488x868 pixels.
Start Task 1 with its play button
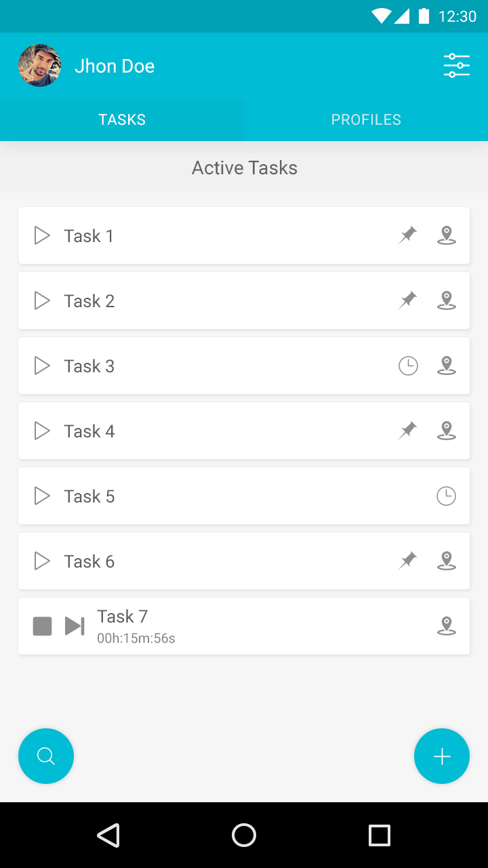click(42, 235)
